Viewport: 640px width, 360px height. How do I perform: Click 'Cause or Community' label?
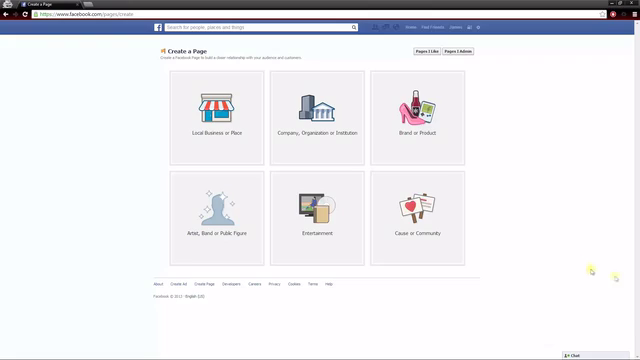tap(418, 233)
